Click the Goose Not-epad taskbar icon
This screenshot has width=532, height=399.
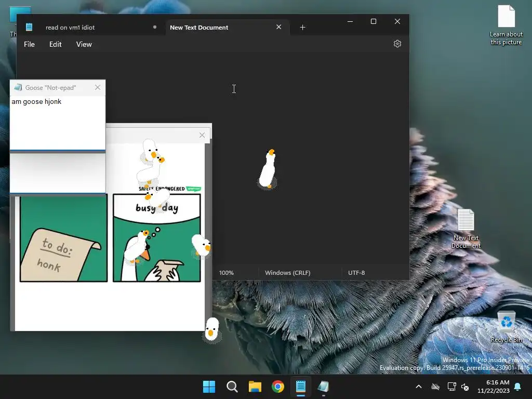[323, 387]
